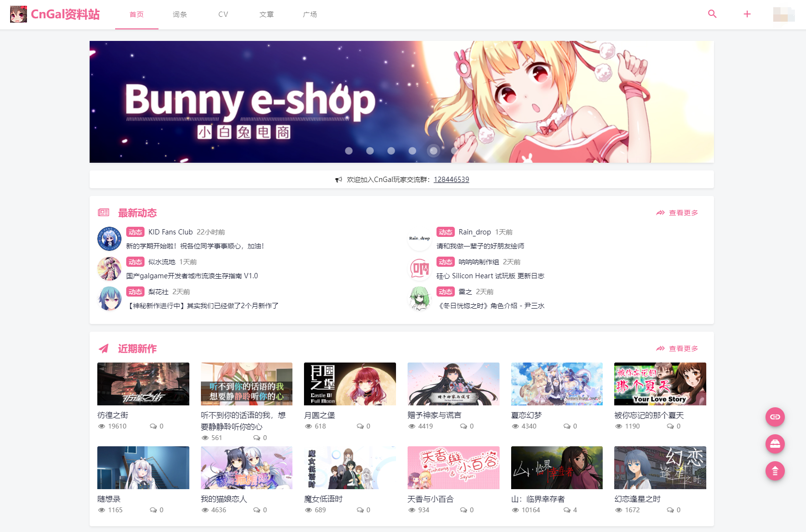Click the pink link floating button
This screenshot has width=806, height=532.
775,417
